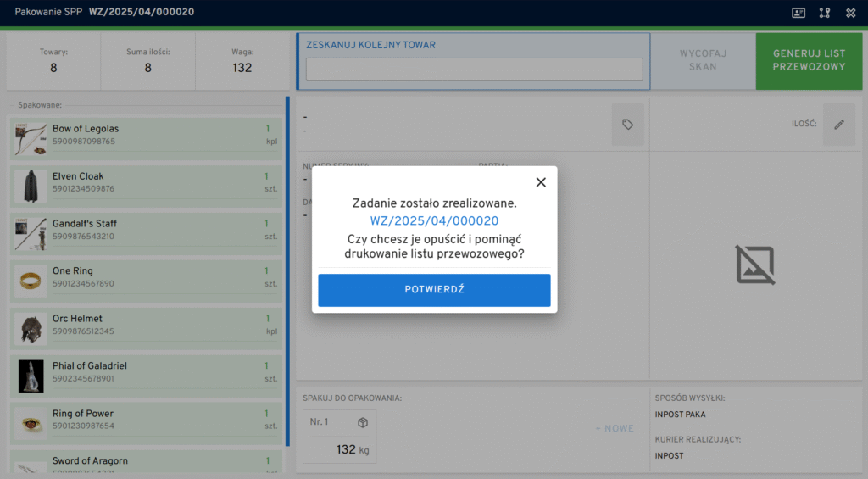Click the tag label icon
868x479 pixels.
627,125
